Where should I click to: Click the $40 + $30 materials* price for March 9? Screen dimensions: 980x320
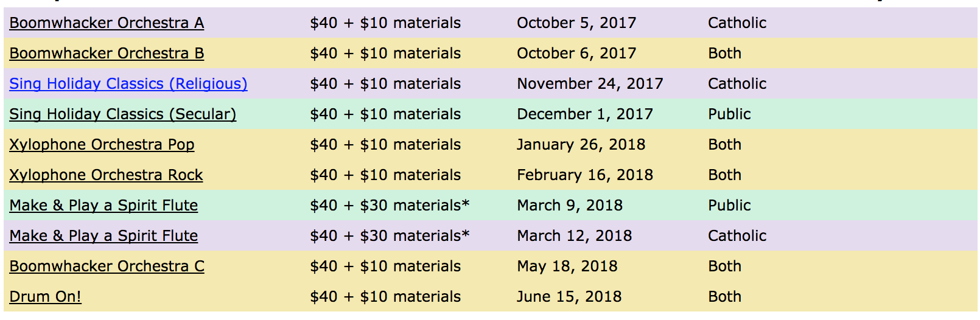click(390, 206)
